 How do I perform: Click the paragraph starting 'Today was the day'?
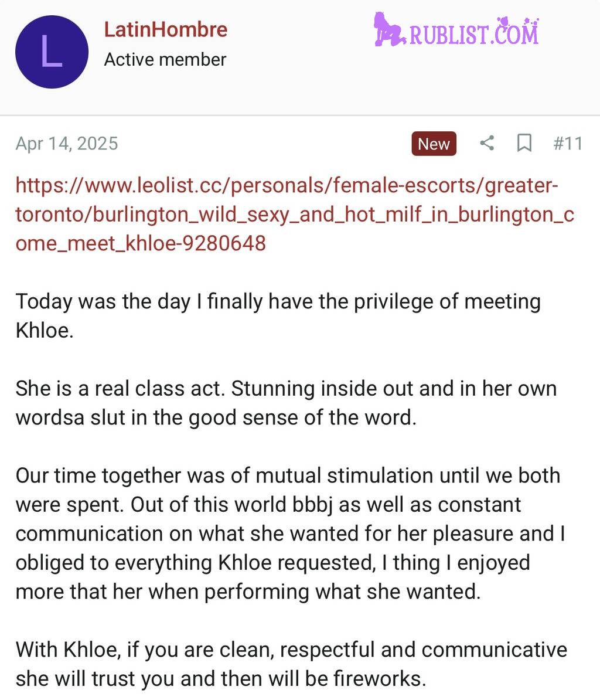click(278, 316)
